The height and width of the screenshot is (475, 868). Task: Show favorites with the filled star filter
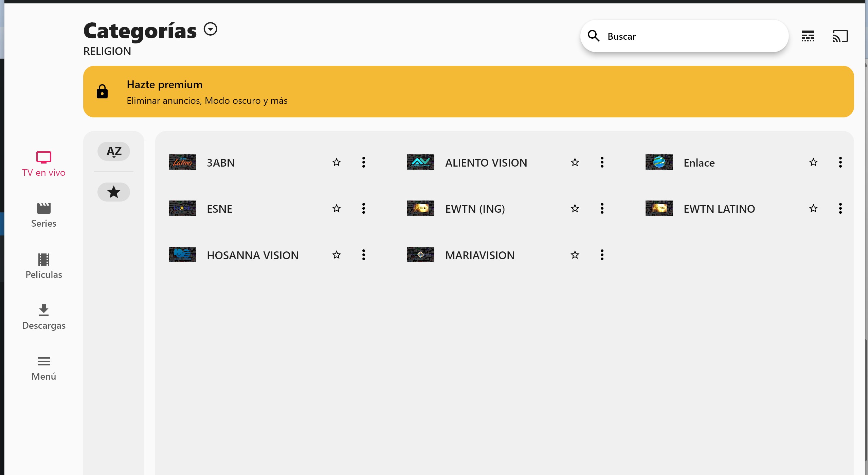[x=114, y=192]
